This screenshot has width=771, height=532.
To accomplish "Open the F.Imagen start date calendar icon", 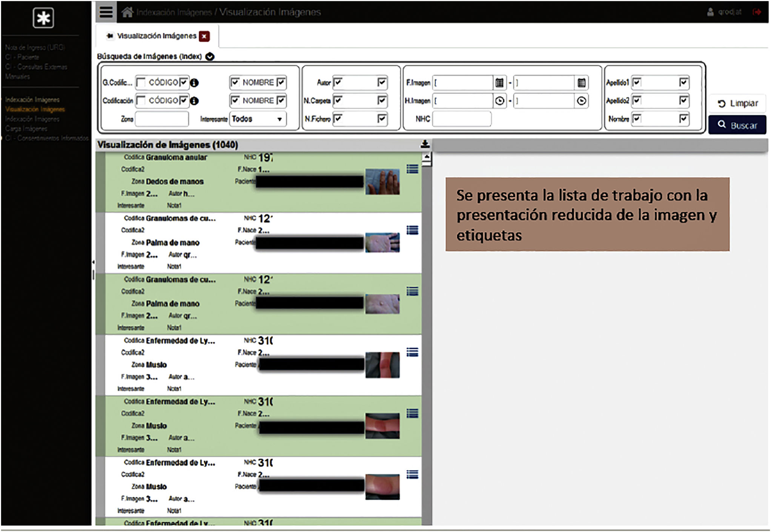I will click(x=499, y=83).
